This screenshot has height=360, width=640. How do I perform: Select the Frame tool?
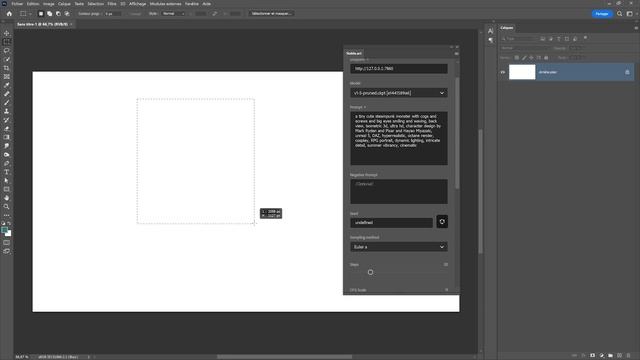tap(7, 76)
